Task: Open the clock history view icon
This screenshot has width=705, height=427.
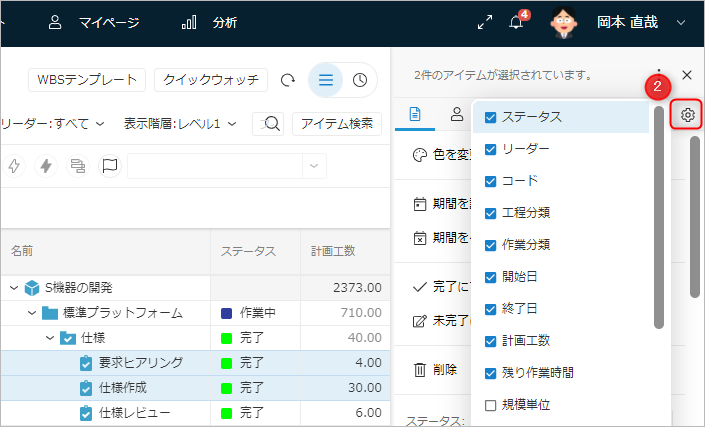Action: pos(360,80)
